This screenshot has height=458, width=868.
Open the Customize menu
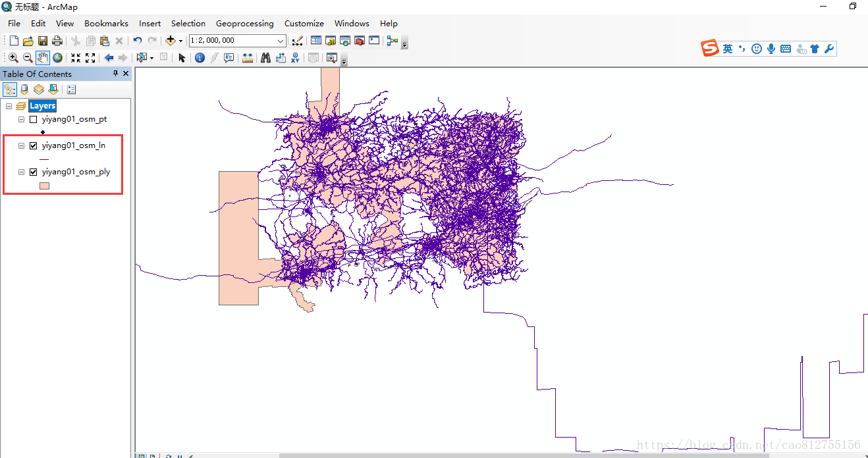coord(304,23)
